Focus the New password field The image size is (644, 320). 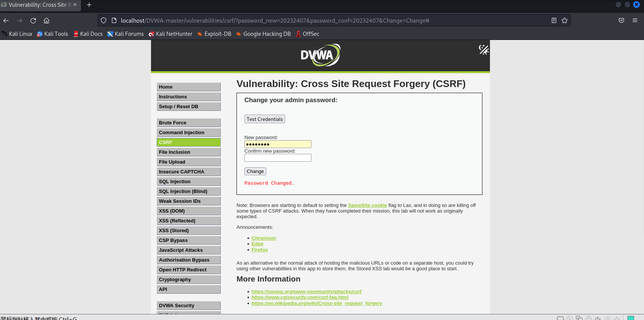click(278, 144)
